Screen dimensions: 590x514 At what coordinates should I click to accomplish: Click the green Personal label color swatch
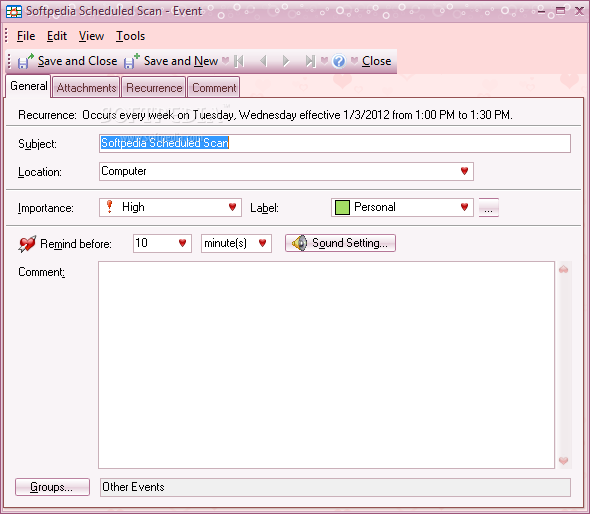(x=342, y=207)
